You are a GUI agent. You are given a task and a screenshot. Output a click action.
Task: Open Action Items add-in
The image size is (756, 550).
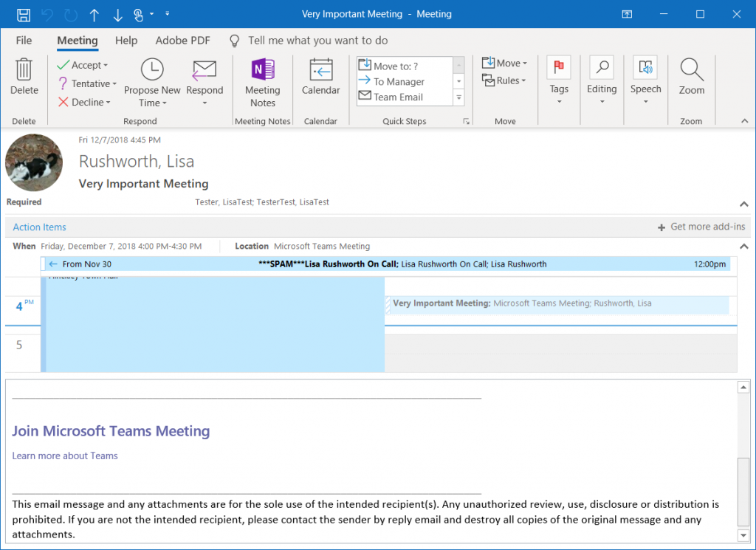pyautogui.click(x=40, y=227)
